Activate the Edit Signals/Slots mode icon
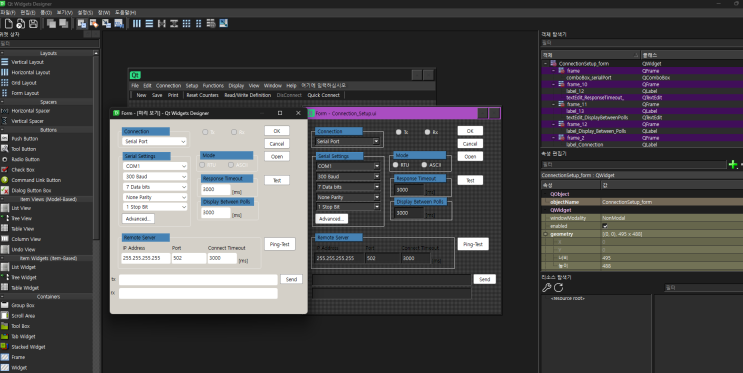 click(x=94, y=23)
